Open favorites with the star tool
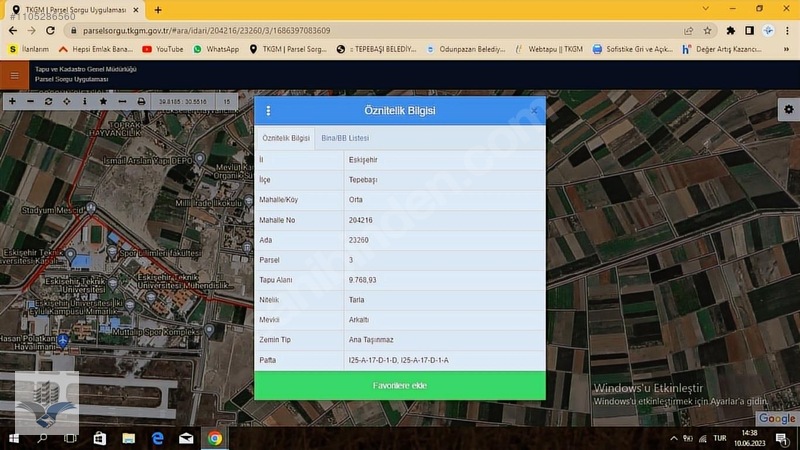 coord(104,102)
